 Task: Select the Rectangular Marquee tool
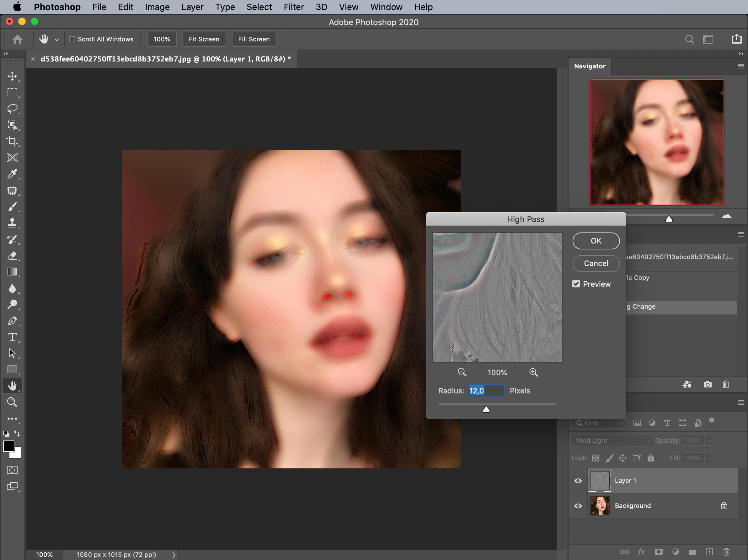pyautogui.click(x=13, y=92)
